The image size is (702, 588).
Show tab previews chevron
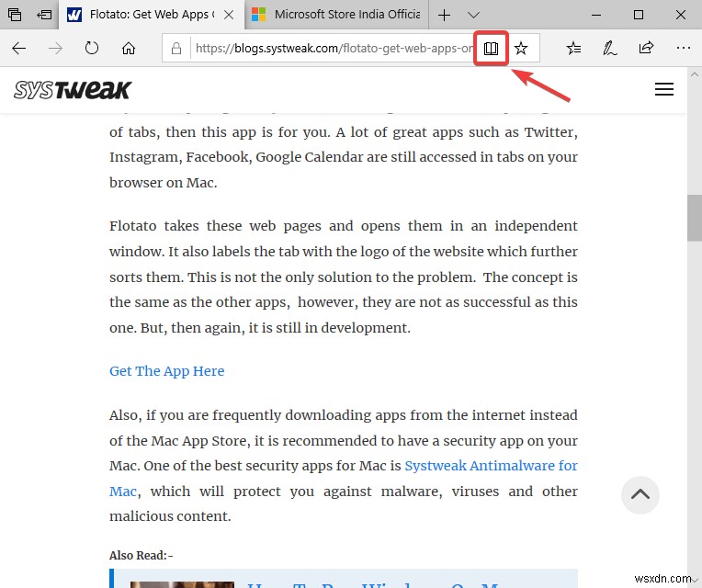coord(474,16)
